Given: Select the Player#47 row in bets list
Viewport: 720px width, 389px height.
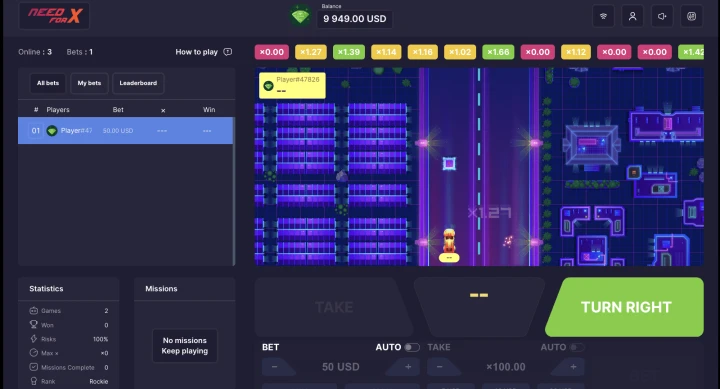Looking at the screenshot, I should click(x=125, y=131).
